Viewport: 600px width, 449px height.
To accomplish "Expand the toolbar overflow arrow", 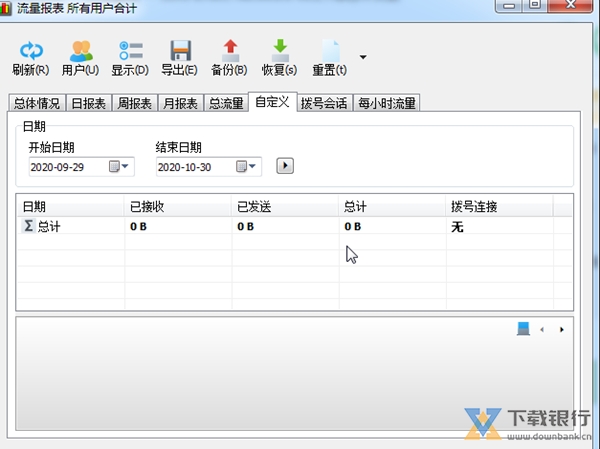I will (x=363, y=57).
